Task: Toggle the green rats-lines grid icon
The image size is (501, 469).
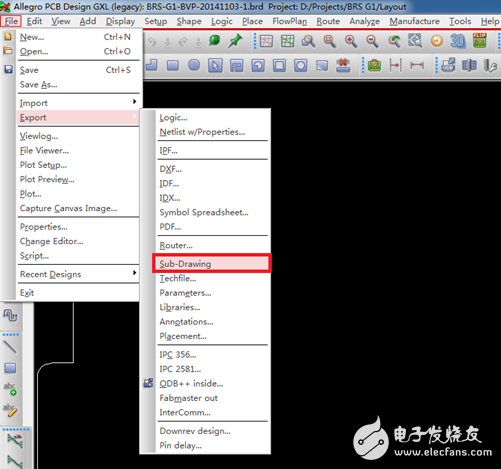Action: tap(287, 41)
